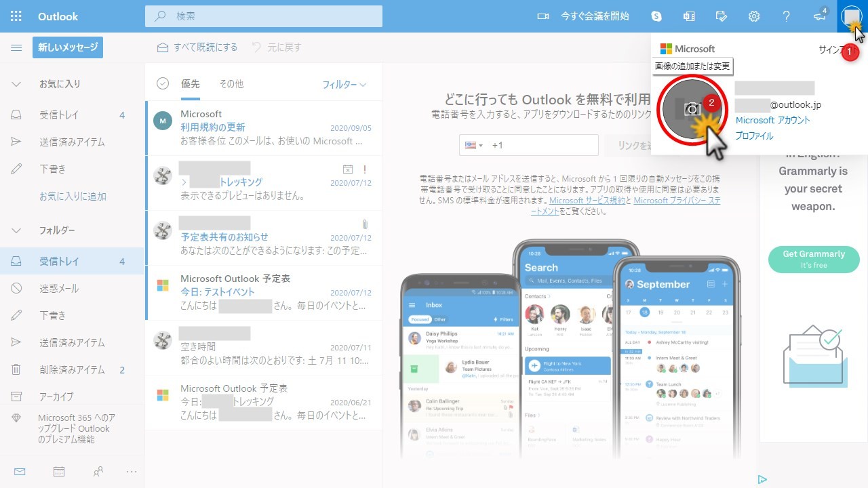Select the 優先 tab
Screen dimensions: 868x488
pyautogui.click(x=190, y=84)
